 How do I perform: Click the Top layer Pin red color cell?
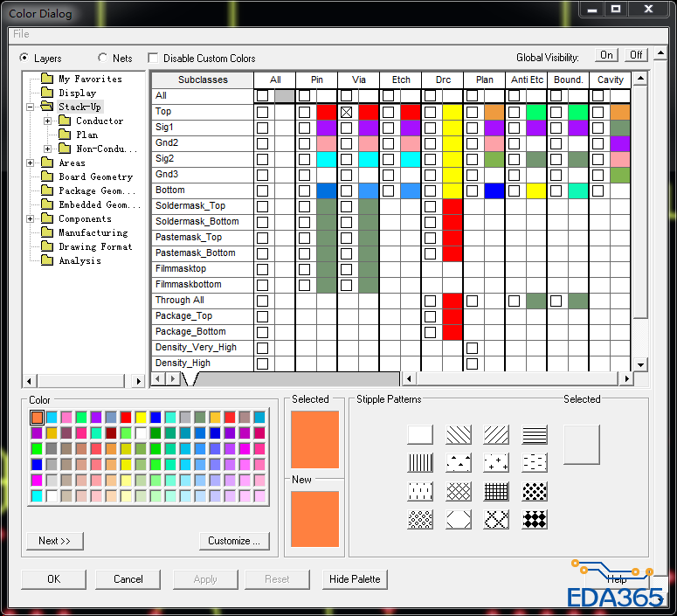pos(327,113)
